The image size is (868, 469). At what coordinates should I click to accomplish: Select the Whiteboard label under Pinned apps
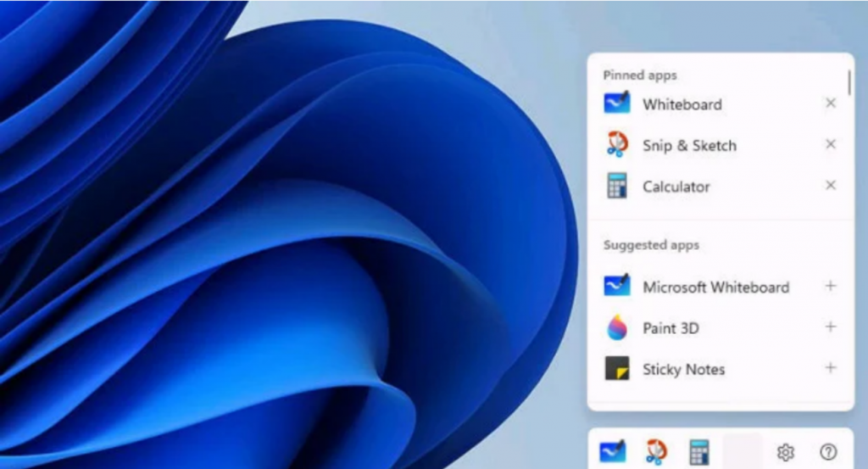[x=682, y=104]
